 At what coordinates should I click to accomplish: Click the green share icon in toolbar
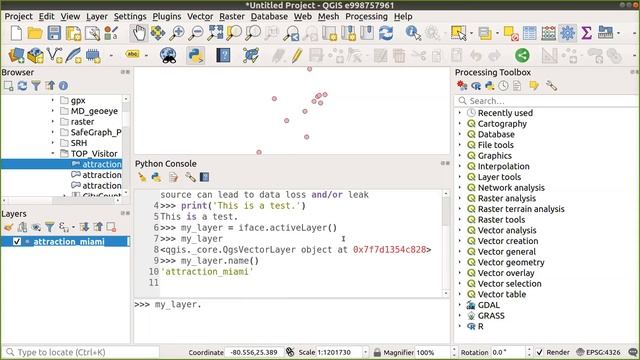click(x=522, y=55)
